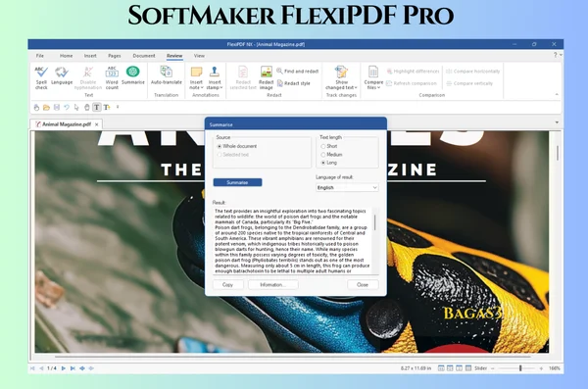
Task: Open a file with the folder icon
Action: pos(46,108)
